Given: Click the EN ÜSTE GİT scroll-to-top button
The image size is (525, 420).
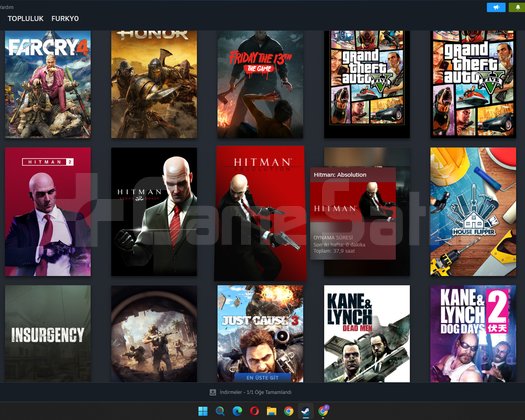Looking at the screenshot, I should point(262,377).
